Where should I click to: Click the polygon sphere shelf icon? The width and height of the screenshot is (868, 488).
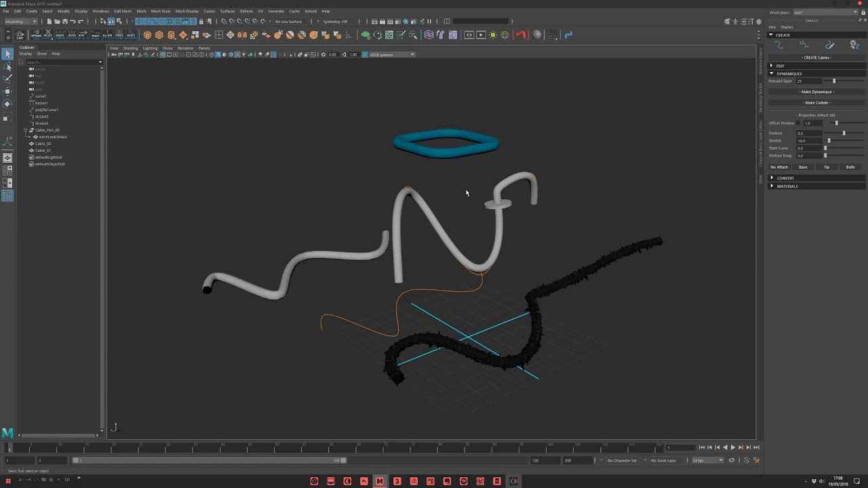coord(147,35)
